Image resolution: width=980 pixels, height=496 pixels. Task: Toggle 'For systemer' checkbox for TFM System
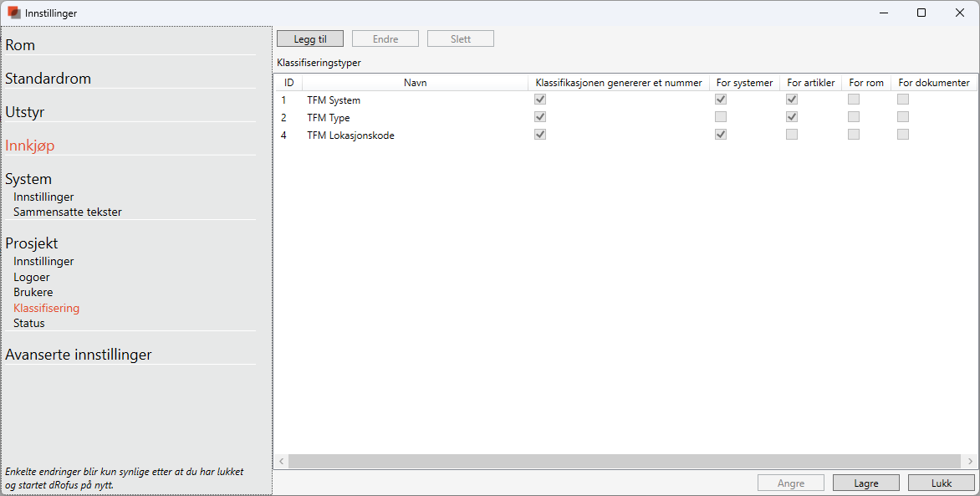coord(720,100)
